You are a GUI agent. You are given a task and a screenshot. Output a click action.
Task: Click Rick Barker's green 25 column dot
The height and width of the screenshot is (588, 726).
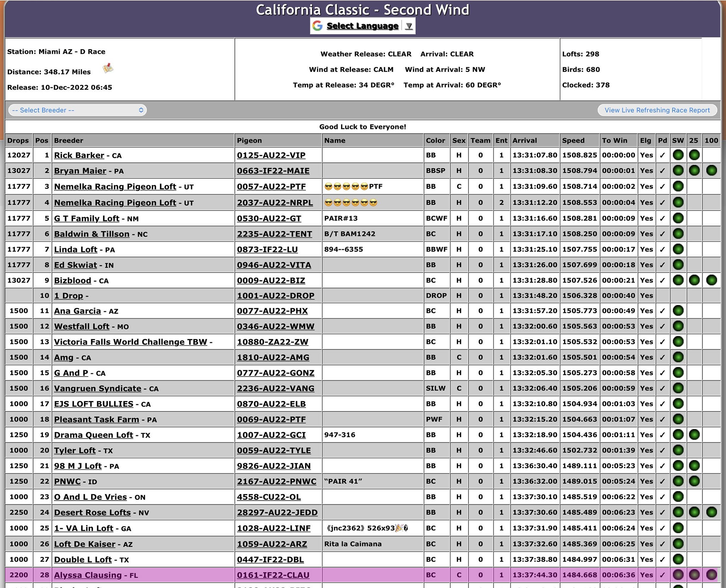click(x=694, y=155)
